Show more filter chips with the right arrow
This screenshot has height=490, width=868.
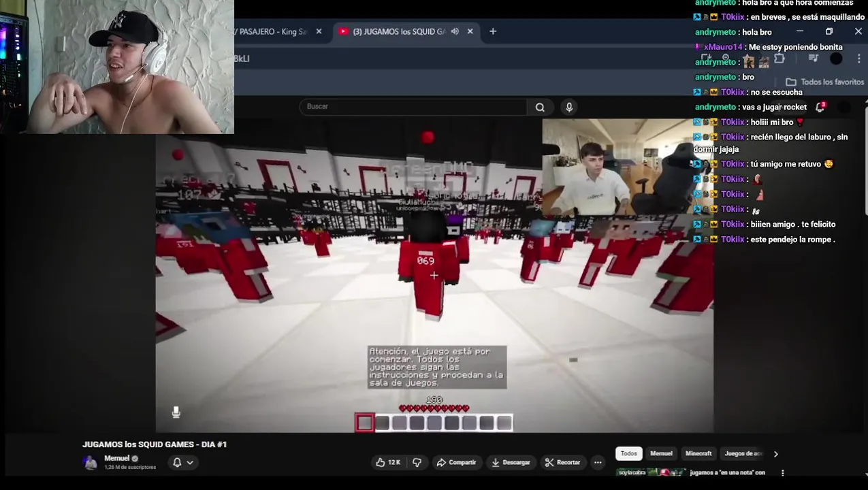pyautogui.click(x=775, y=454)
